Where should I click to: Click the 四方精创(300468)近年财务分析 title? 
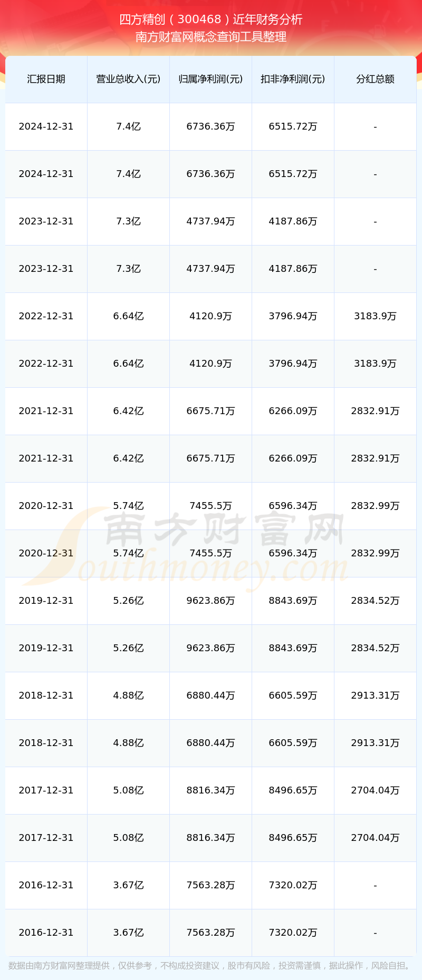pyautogui.click(x=211, y=19)
